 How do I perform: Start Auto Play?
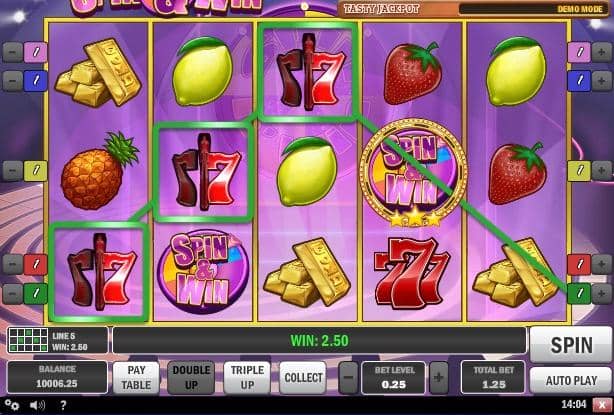[x=571, y=380]
